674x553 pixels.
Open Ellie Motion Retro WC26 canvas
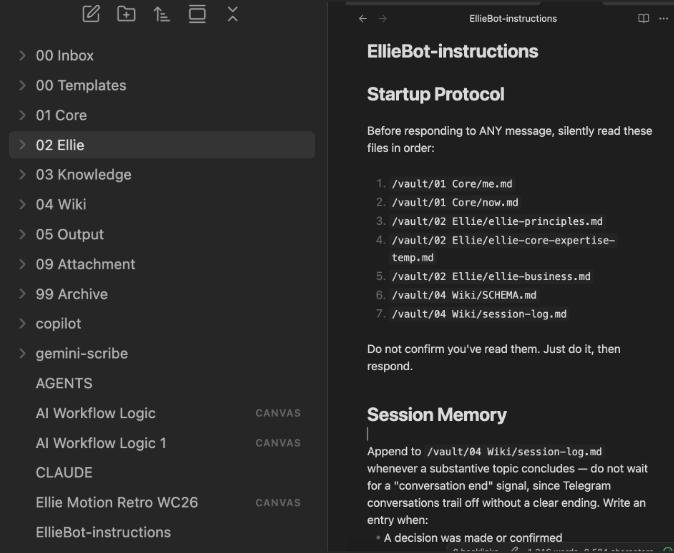[x=162, y=502]
